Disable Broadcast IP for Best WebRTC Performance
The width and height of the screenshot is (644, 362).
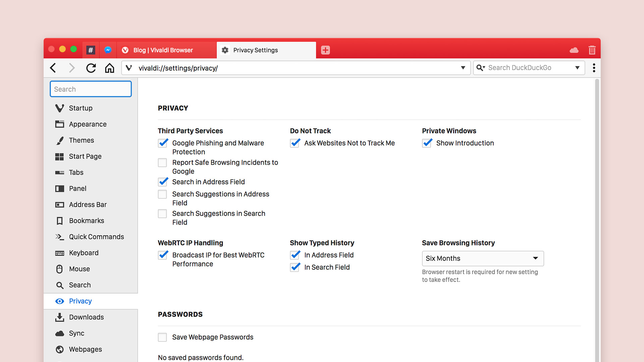pos(163,255)
